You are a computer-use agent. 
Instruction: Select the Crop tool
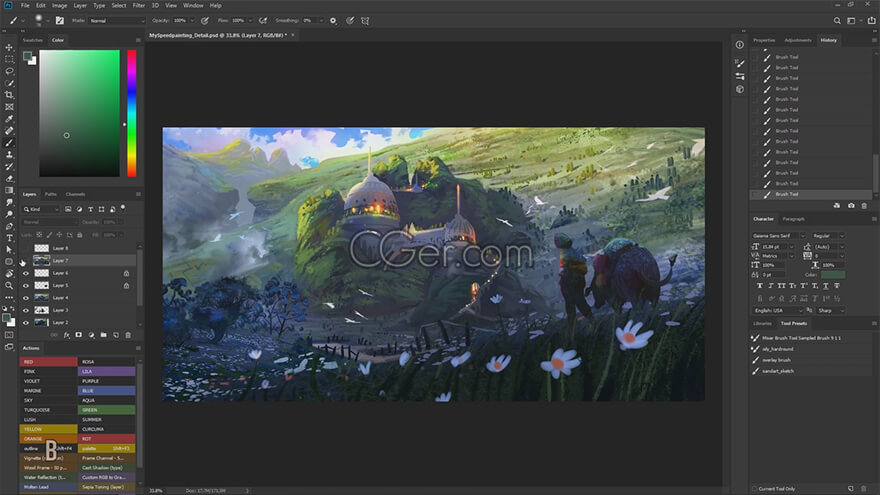pos(9,95)
